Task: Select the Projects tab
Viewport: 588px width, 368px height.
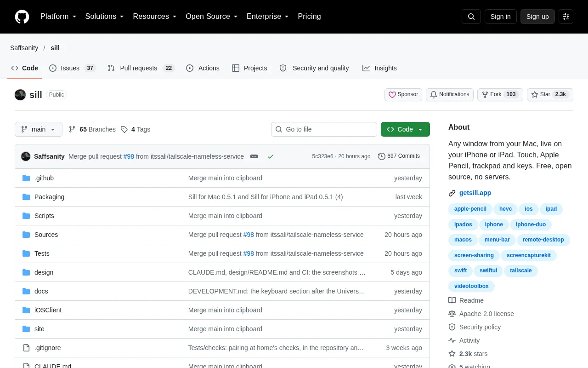Action: tap(249, 68)
